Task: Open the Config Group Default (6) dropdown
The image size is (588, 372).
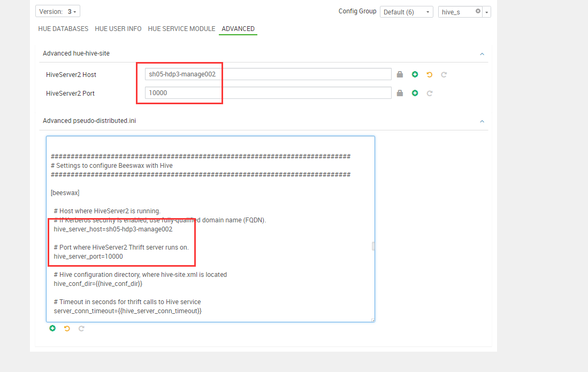Action: (407, 12)
